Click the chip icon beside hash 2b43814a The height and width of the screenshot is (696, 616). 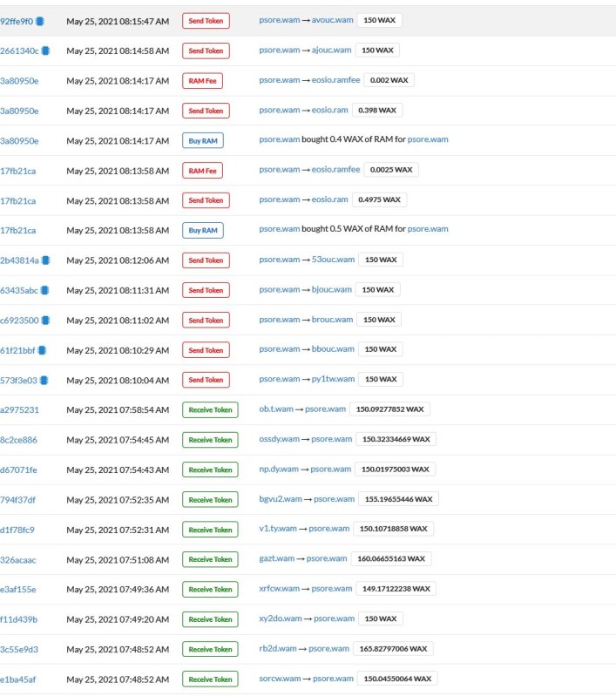[x=45, y=260]
